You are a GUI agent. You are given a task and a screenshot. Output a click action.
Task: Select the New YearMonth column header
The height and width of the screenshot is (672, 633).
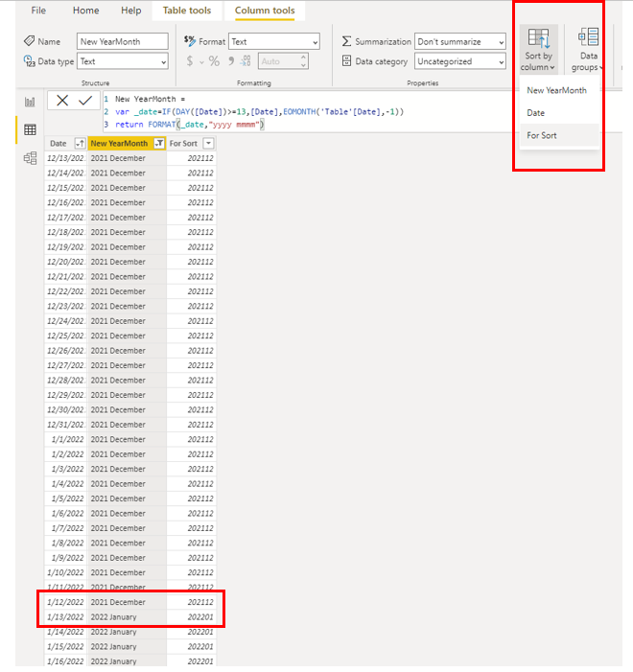pyautogui.click(x=127, y=144)
